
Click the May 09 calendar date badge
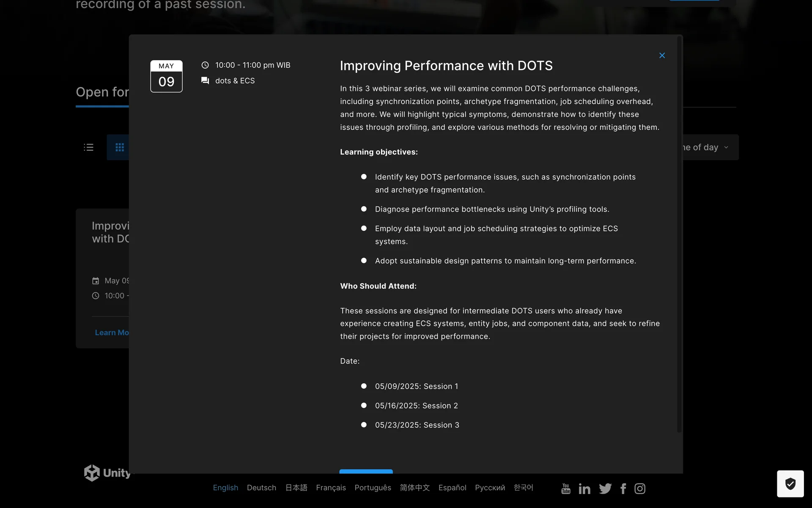166,76
